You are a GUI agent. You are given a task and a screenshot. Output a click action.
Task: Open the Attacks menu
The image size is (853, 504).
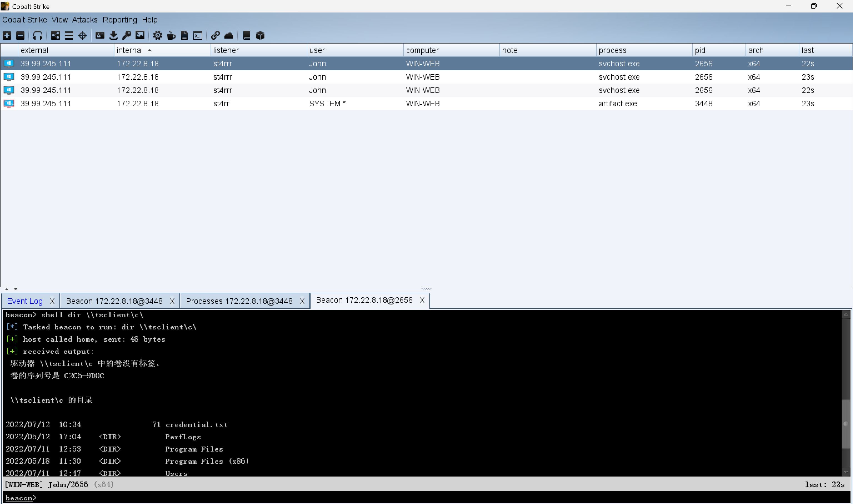85,20
